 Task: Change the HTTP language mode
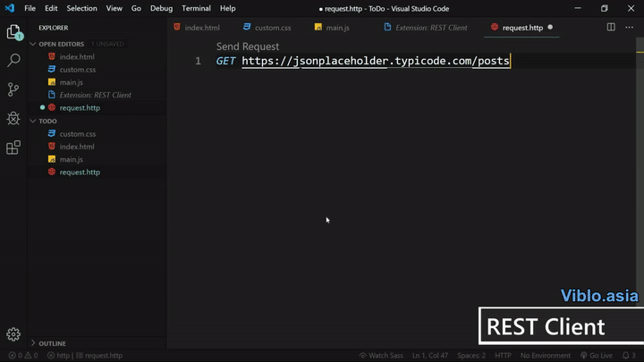(503, 356)
